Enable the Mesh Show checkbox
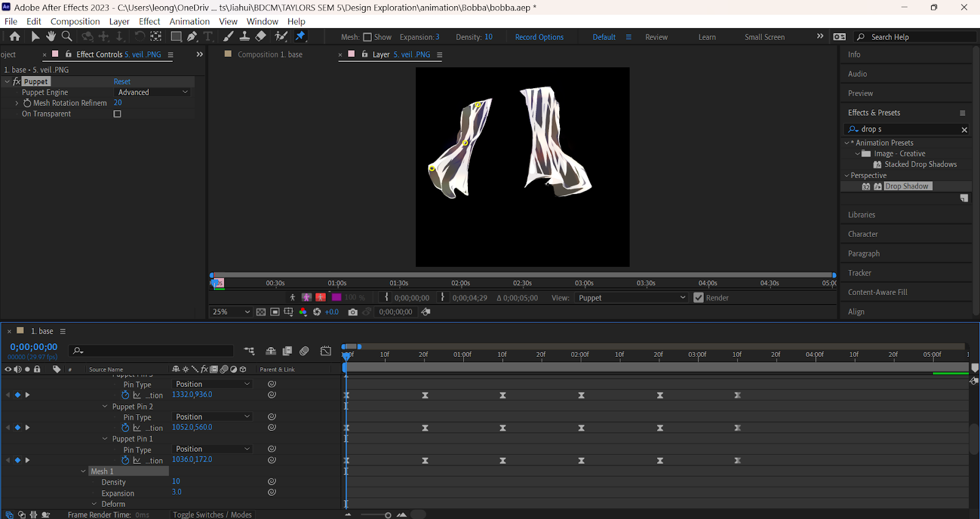This screenshot has height=519, width=980. (x=367, y=37)
